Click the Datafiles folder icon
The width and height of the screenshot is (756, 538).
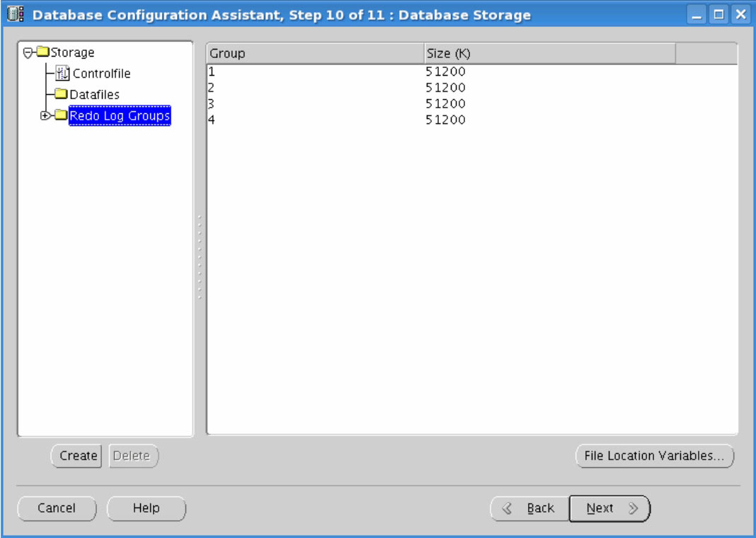click(62, 95)
